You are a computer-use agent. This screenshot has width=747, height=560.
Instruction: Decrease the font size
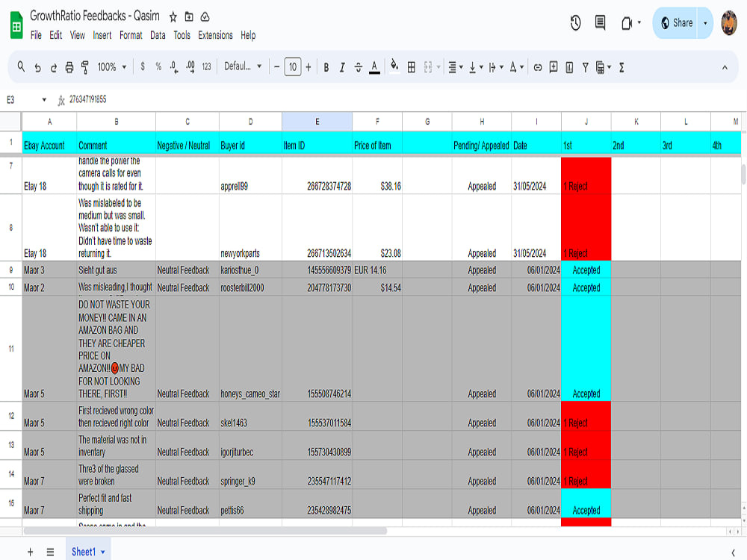[277, 67]
